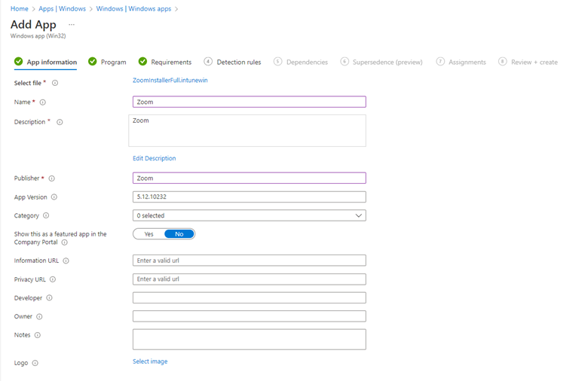Open the Detection rules tab

tap(238, 62)
